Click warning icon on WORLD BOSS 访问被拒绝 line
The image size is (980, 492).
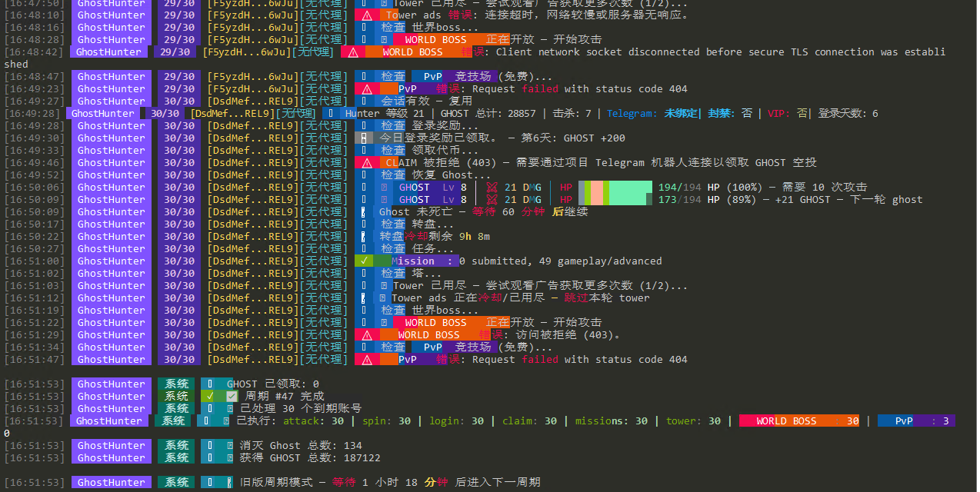coord(367,335)
